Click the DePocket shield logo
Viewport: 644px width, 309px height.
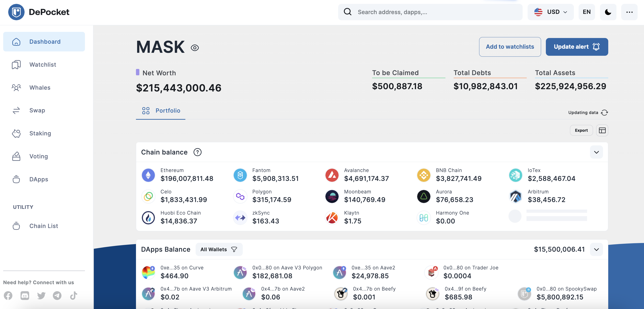(x=16, y=12)
